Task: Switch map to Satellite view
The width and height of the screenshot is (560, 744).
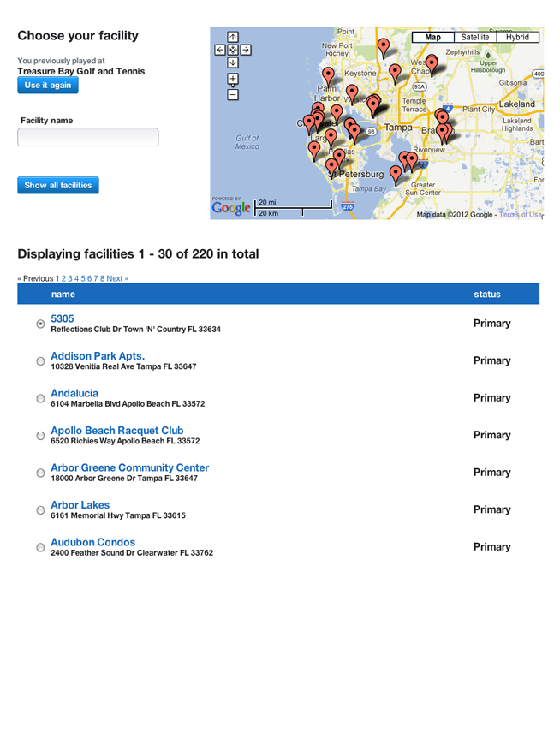Action: [475, 38]
